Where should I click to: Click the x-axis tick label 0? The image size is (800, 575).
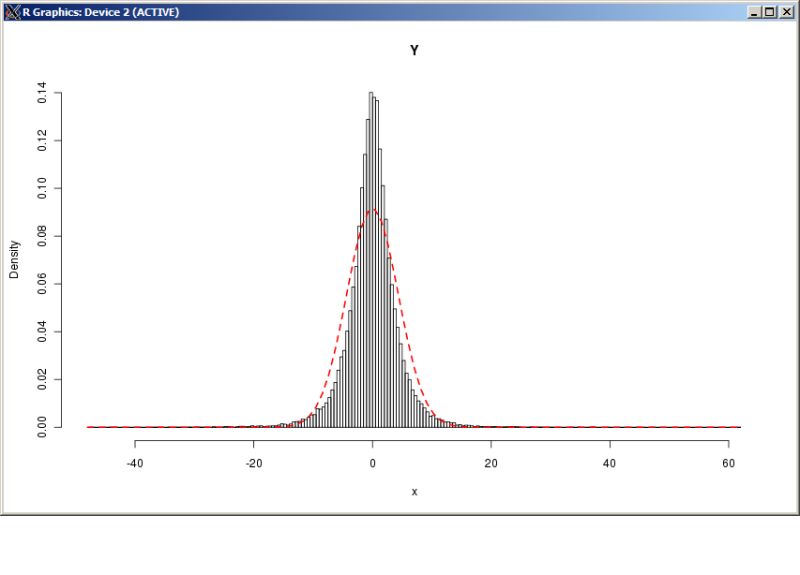pos(372,463)
